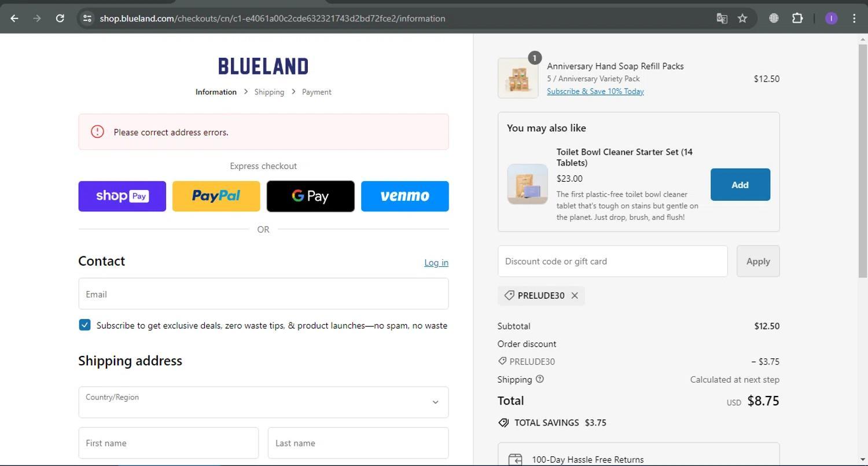The height and width of the screenshot is (466, 868).
Task: Open the Country/Region dropdown
Action: point(263,402)
